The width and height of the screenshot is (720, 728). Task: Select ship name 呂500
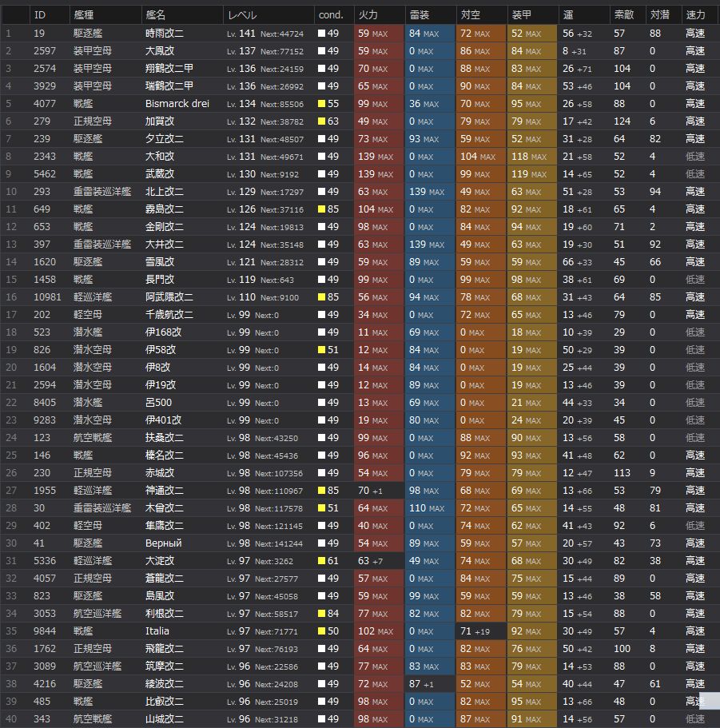(158, 403)
